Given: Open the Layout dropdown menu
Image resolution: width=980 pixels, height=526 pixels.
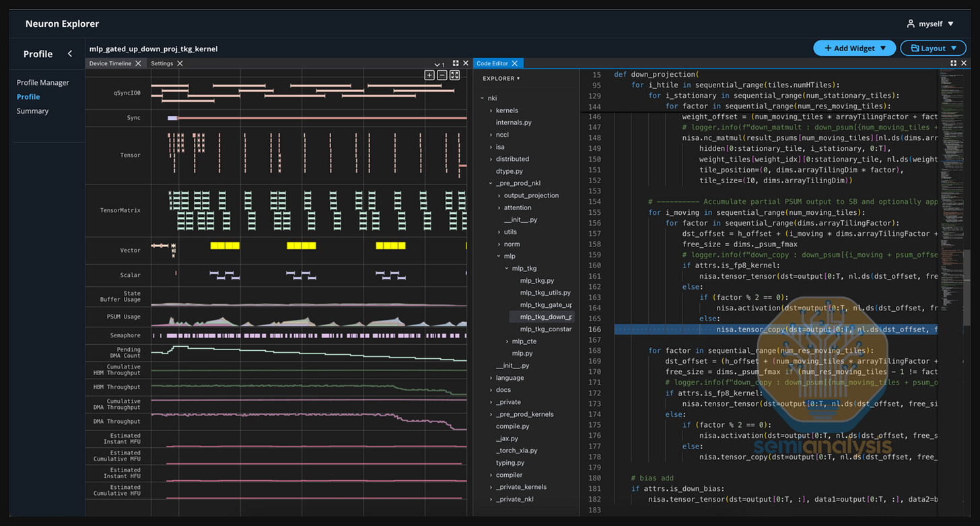Looking at the screenshot, I should point(933,48).
